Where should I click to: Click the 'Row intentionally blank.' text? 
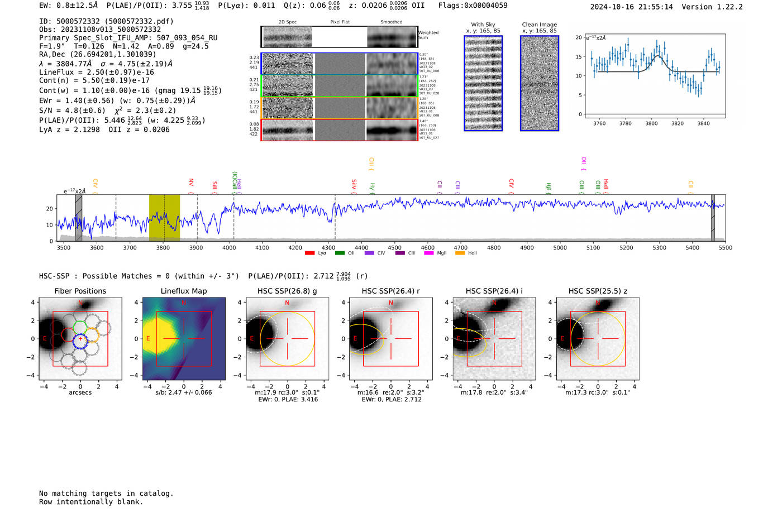pyautogui.click(x=91, y=502)
